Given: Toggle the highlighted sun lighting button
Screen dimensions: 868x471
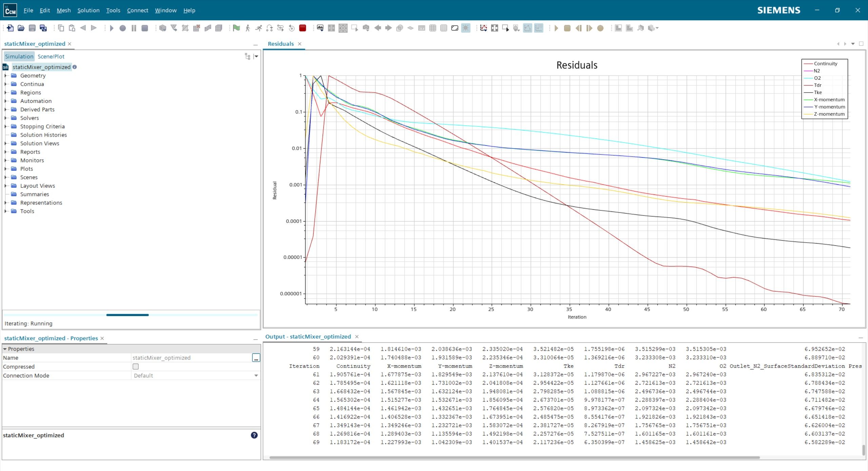Looking at the screenshot, I should click(x=466, y=28).
